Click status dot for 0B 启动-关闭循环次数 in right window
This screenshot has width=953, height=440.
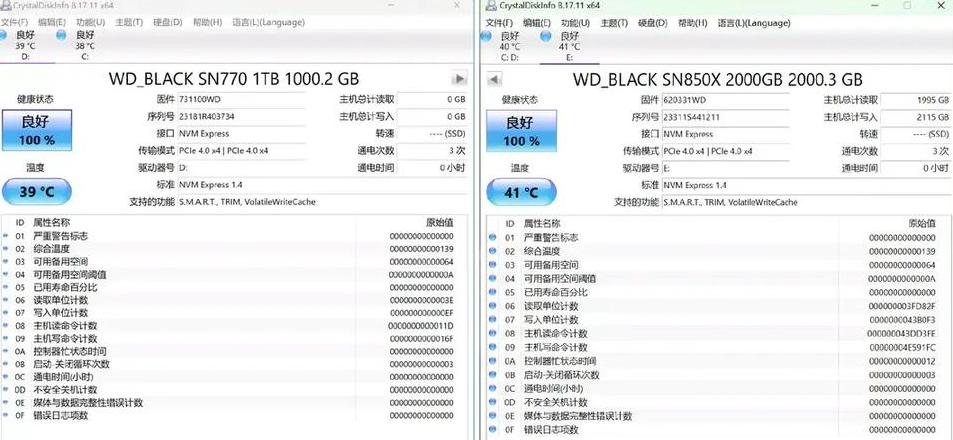[x=493, y=375]
